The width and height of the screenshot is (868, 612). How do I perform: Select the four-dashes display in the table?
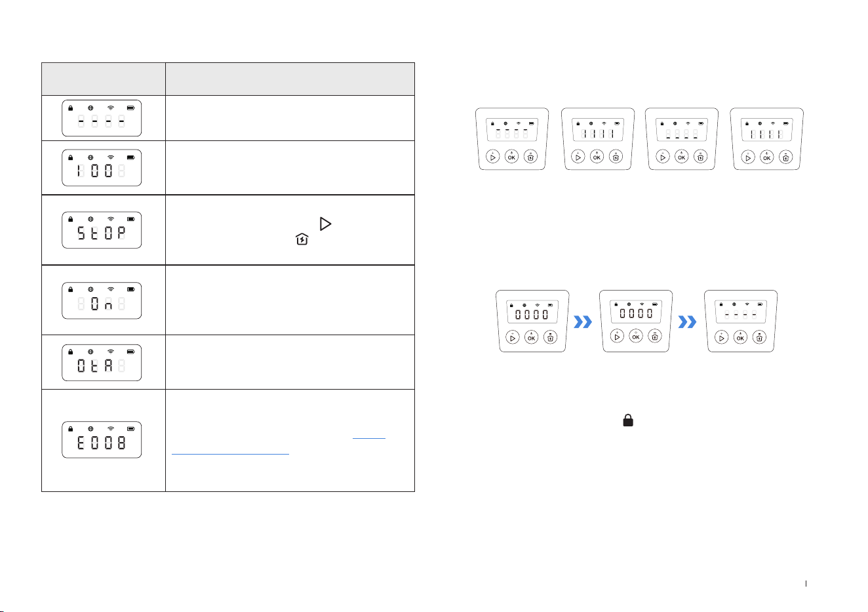tap(102, 118)
